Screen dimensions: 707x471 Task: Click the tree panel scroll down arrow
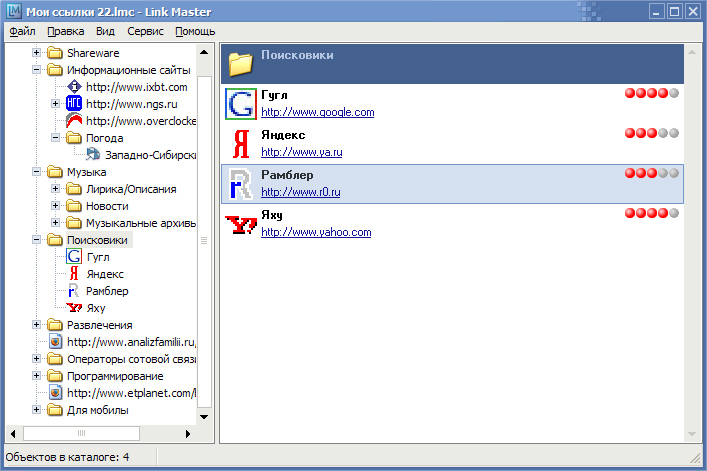coord(204,417)
